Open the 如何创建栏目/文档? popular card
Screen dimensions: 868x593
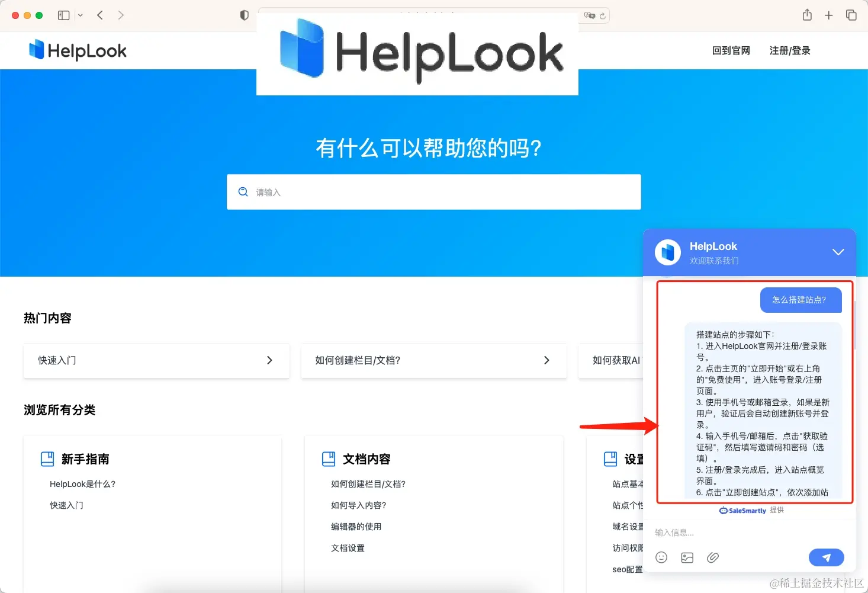point(434,360)
